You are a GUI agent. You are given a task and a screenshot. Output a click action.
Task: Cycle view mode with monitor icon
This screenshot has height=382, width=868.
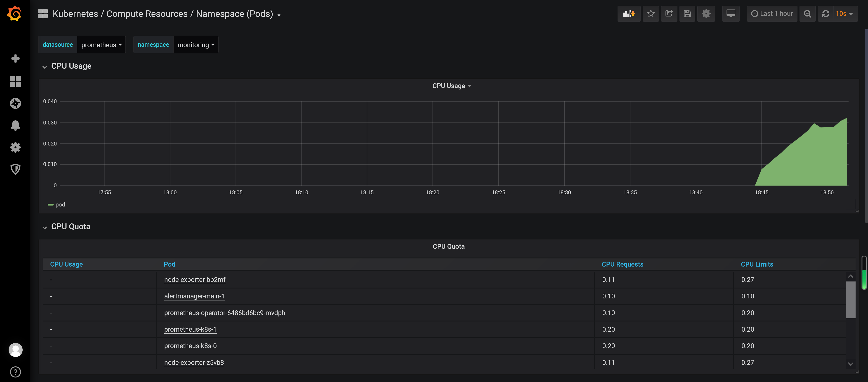point(731,14)
